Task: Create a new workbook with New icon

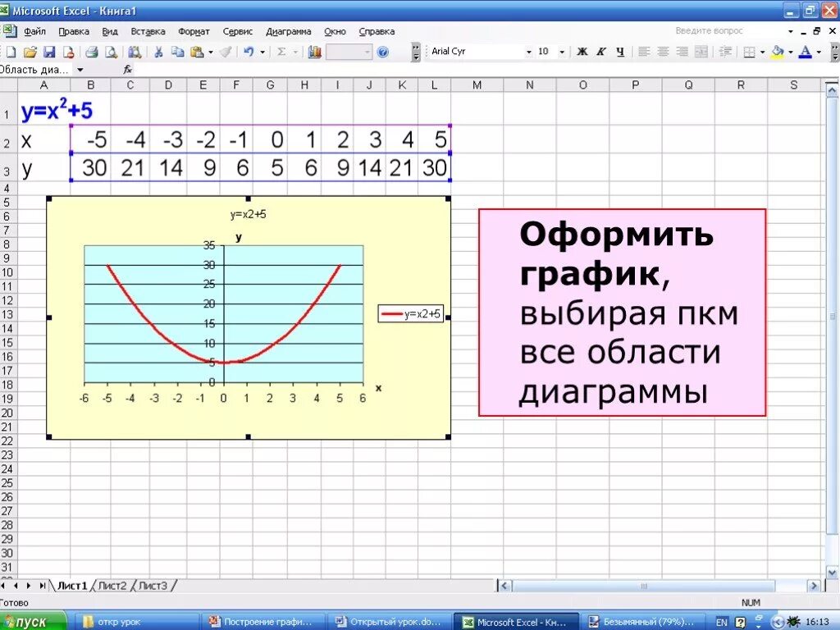Action: click(11, 52)
